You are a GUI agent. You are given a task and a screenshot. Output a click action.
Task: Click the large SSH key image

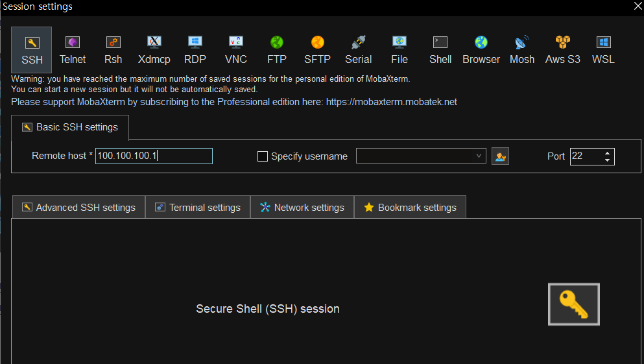[574, 304]
